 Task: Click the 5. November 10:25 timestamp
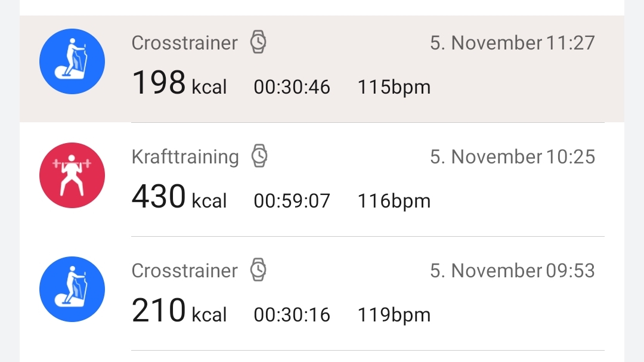click(513, 157)
